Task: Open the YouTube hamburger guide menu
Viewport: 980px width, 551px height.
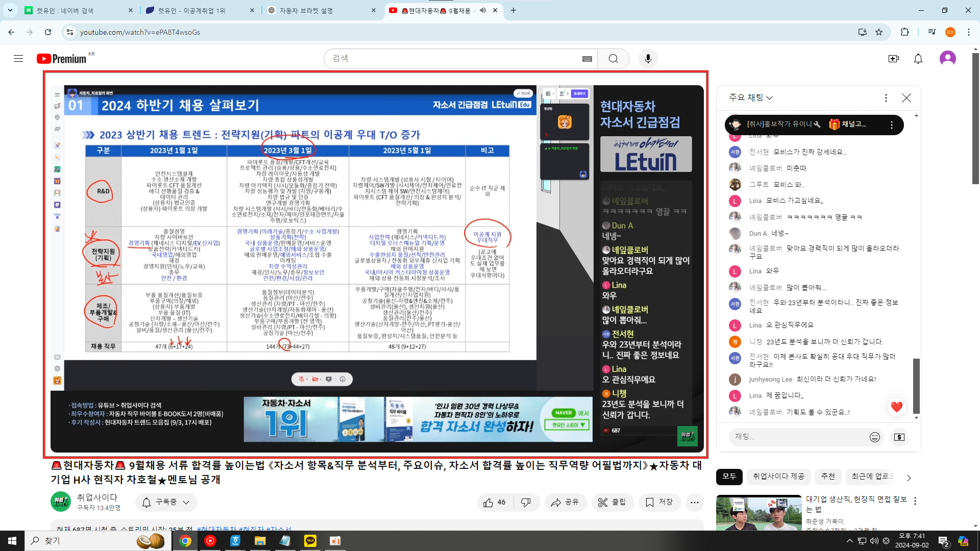Action: coord(18,59)
